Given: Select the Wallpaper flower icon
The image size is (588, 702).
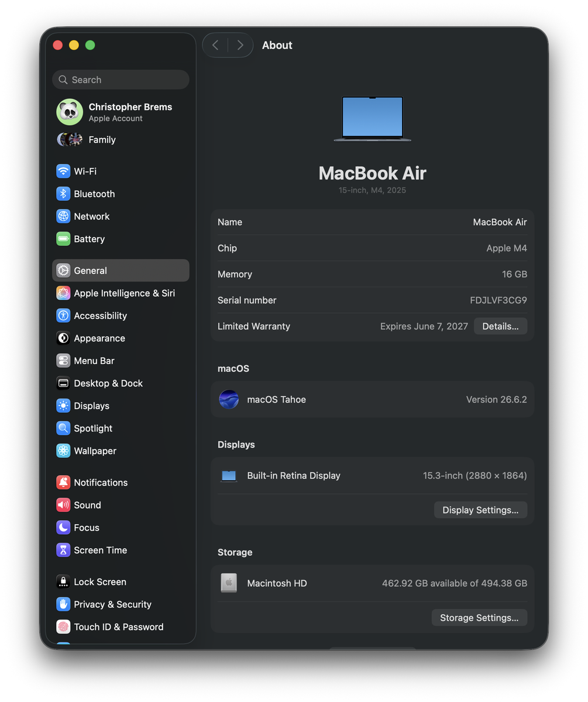Looking at the screenshot, I should [x=63, y=450].
